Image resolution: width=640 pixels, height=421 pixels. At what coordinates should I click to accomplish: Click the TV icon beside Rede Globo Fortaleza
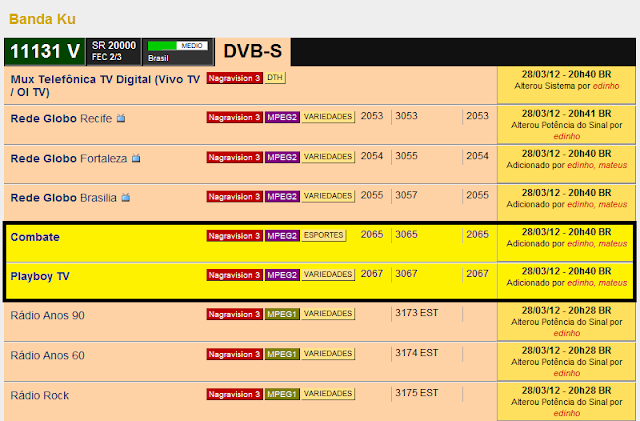(136, 158)
